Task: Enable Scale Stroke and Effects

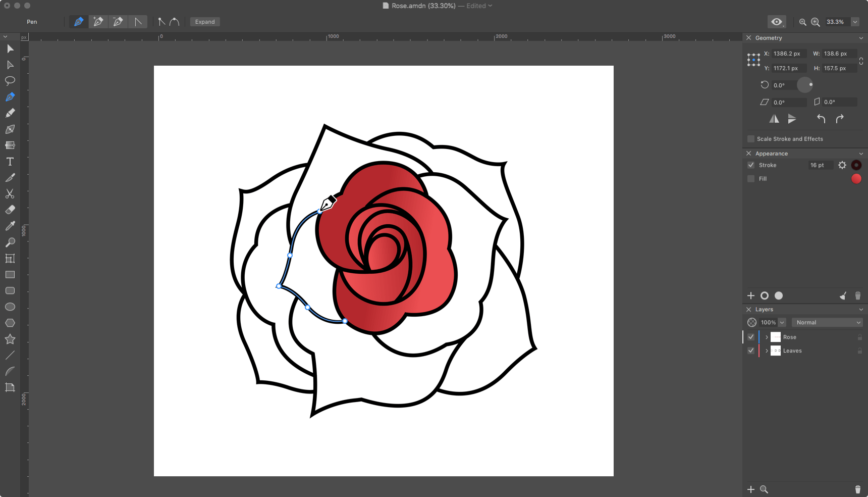Action: point(751,139)
